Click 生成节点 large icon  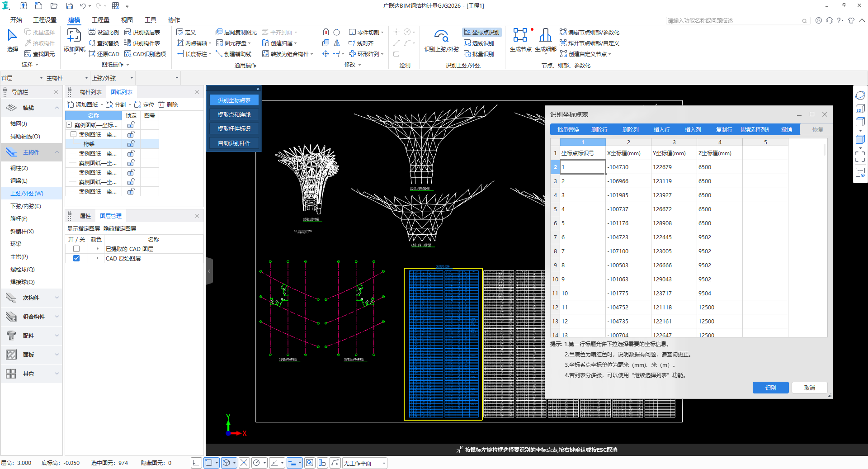click(520, 40)
